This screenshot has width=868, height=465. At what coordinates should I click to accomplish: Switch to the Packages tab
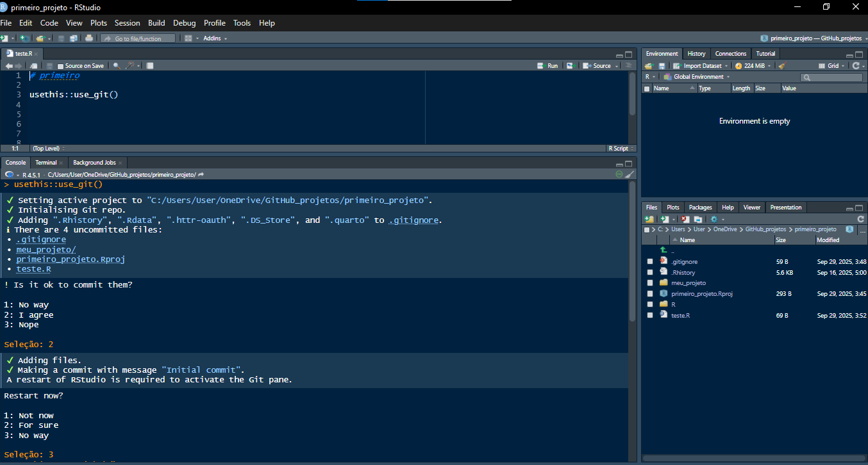(700, 208)
